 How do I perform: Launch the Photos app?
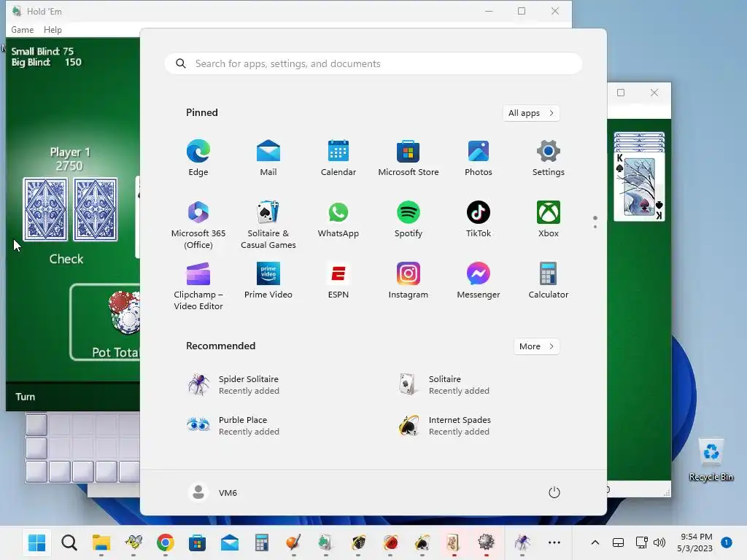pyautogui.click(x=479, y=158)
